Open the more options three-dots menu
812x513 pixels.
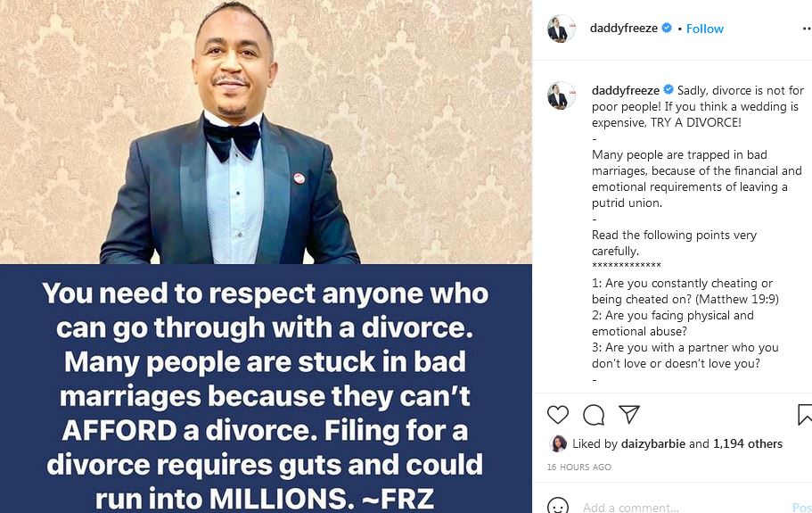(807, 29)
